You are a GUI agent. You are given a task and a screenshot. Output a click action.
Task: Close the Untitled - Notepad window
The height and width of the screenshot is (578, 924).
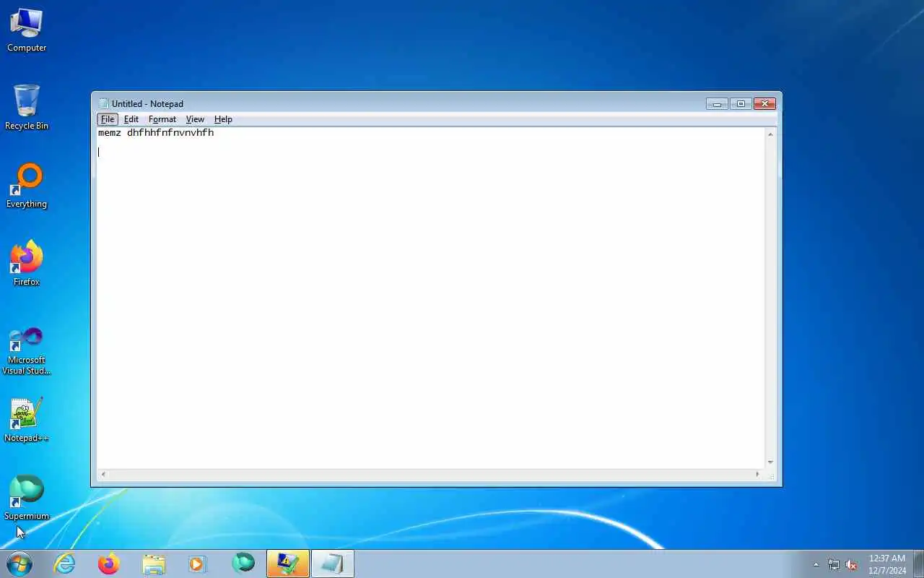click(x=764, y=103)
